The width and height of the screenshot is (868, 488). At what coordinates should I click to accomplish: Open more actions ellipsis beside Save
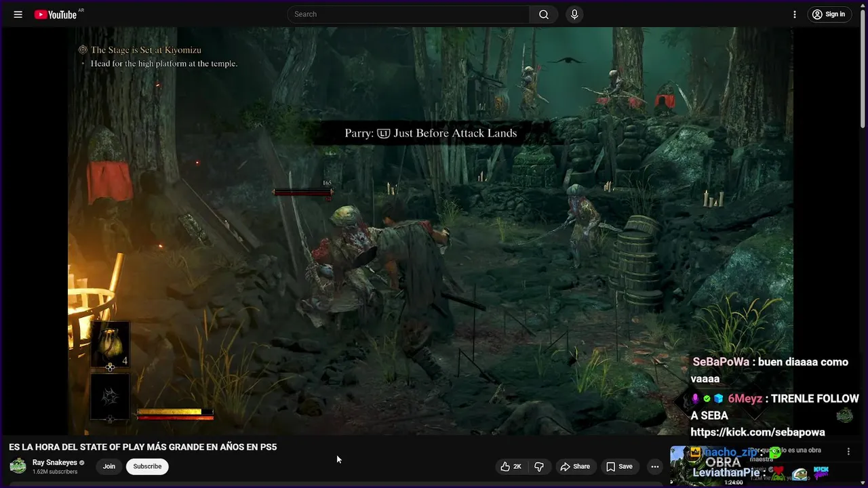click(654, 466)
